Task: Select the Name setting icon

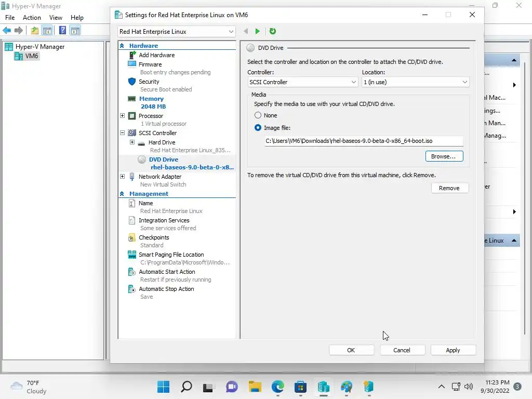Action: tap(132, 203)
